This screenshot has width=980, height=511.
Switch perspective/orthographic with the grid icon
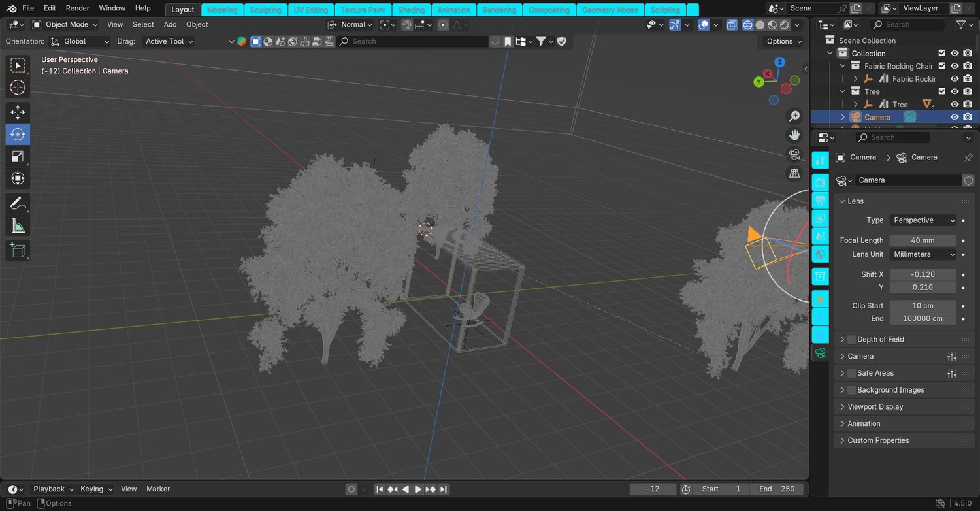tap(794, 174)
